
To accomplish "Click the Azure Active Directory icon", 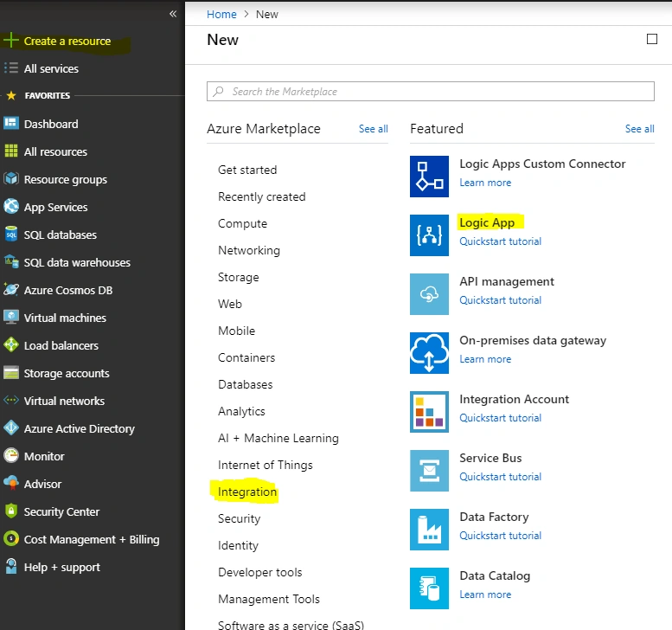I will coord(11,428).
